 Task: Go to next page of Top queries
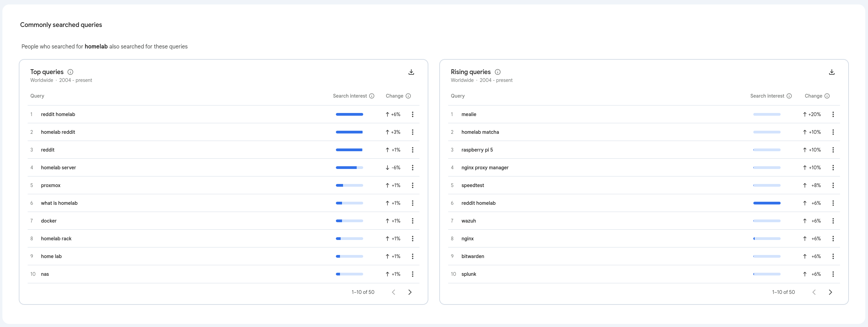pos(410,292)
